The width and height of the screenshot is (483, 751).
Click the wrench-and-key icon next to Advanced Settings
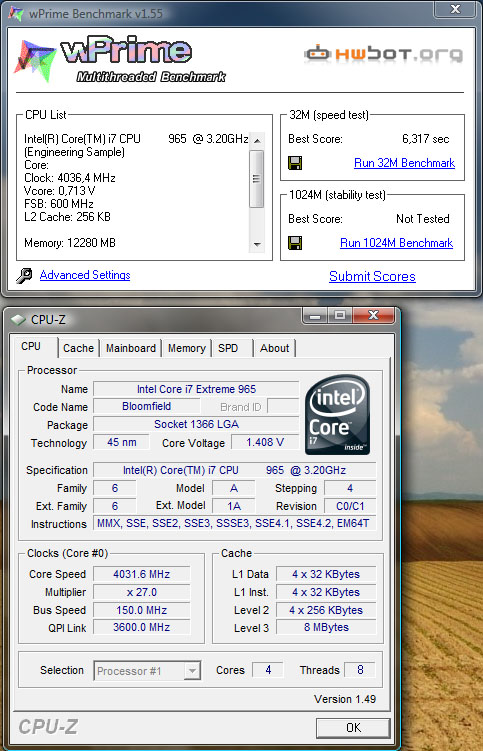pos(24,275)
